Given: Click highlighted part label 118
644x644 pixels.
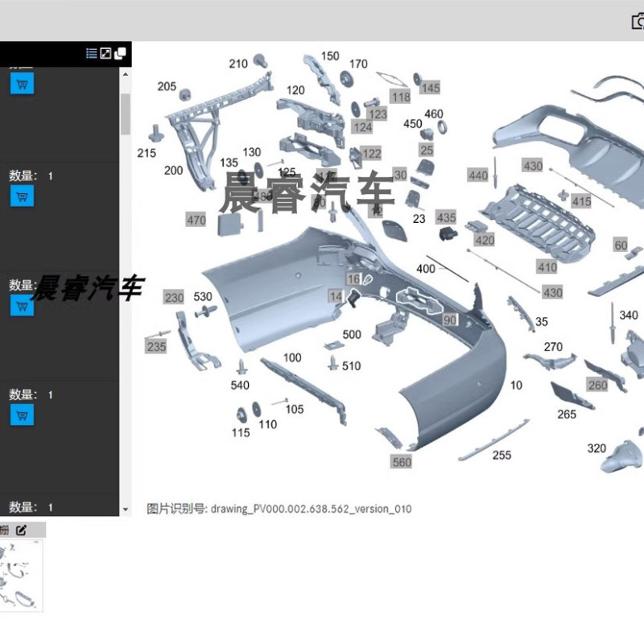Looking at the screenshot, I should pos(401,97).
